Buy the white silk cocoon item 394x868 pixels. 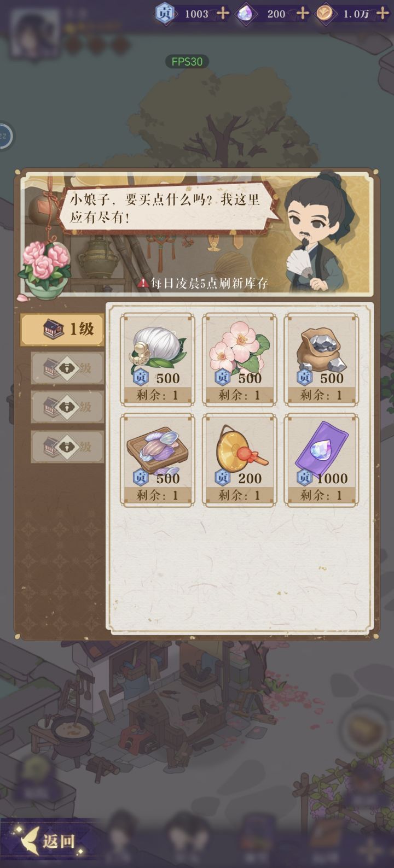158,359
